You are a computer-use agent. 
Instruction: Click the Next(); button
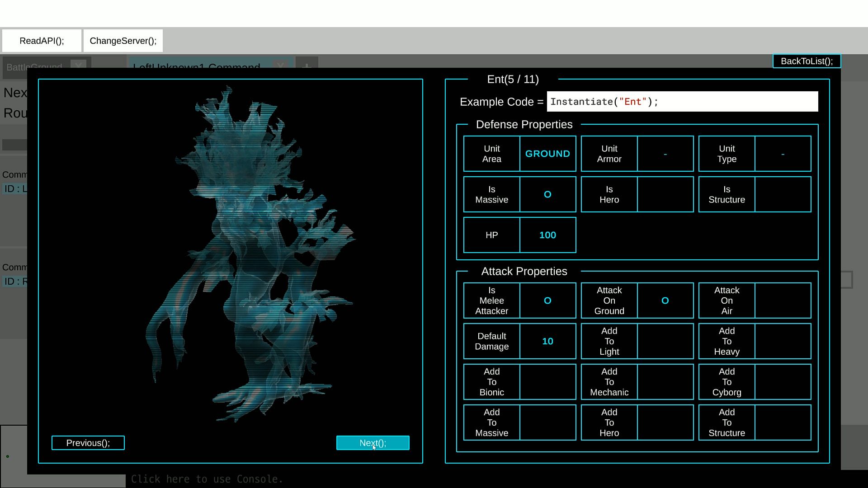point(373,443)
